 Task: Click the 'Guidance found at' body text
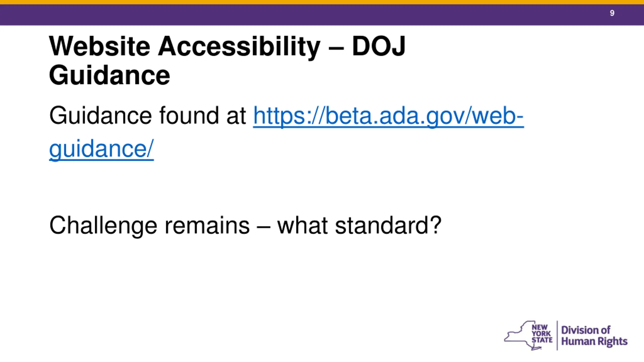[x=147, y=116]
